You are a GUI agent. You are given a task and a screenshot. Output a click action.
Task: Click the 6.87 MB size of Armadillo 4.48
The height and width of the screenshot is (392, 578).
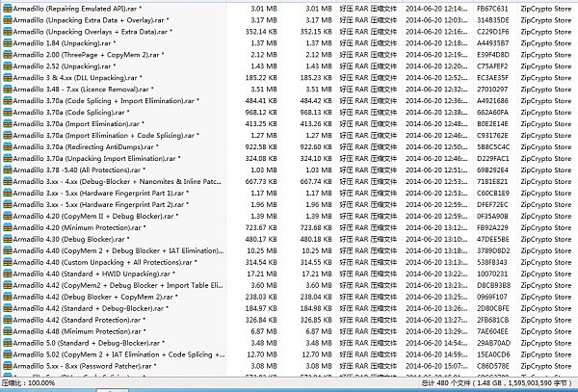pos(264,331)
